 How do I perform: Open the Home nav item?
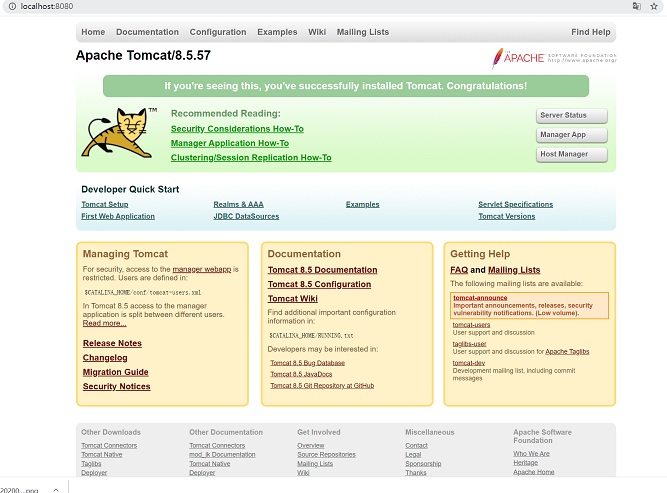click(93, 32)
